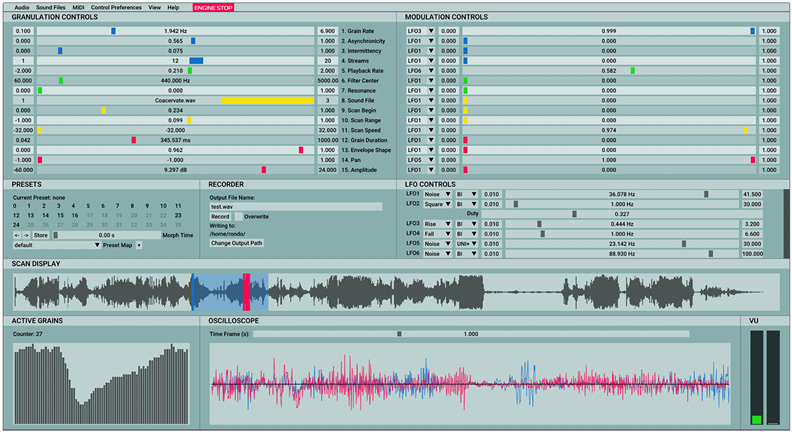Open LFO6 BI polarity dropdown

pyautogui.click(x=466, y=254)
